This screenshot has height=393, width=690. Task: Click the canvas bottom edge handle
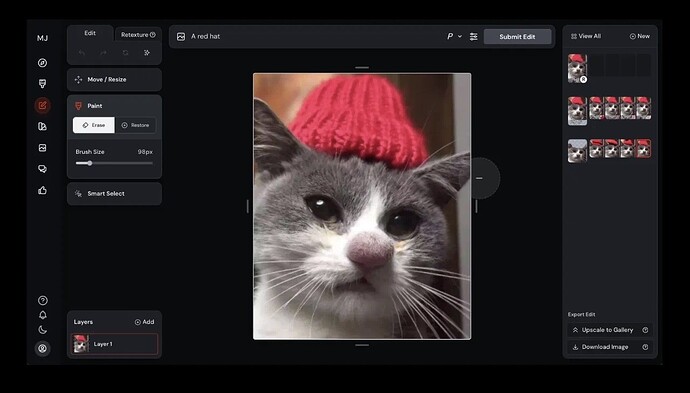[x=362, y=345]
